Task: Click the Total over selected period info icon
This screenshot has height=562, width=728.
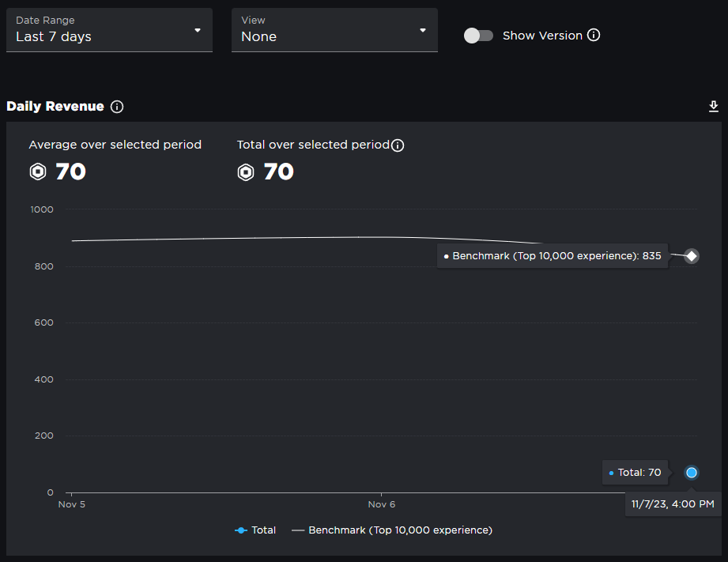Action: 398,145
